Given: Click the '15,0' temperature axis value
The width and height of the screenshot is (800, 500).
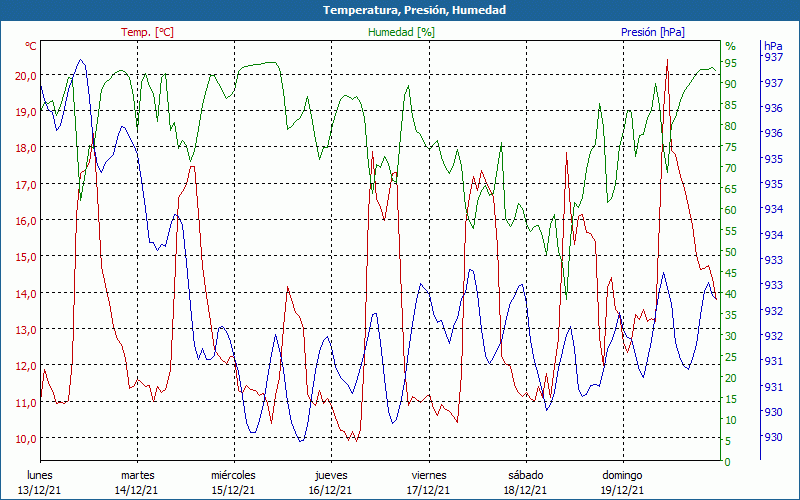Looking at the screenshot, I should click(x=26, y=257).
